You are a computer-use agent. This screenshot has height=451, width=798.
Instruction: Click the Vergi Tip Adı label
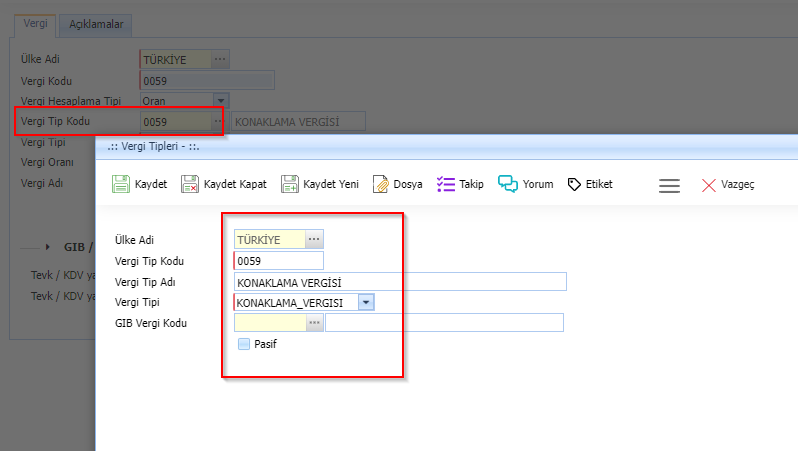pos(145,282)
